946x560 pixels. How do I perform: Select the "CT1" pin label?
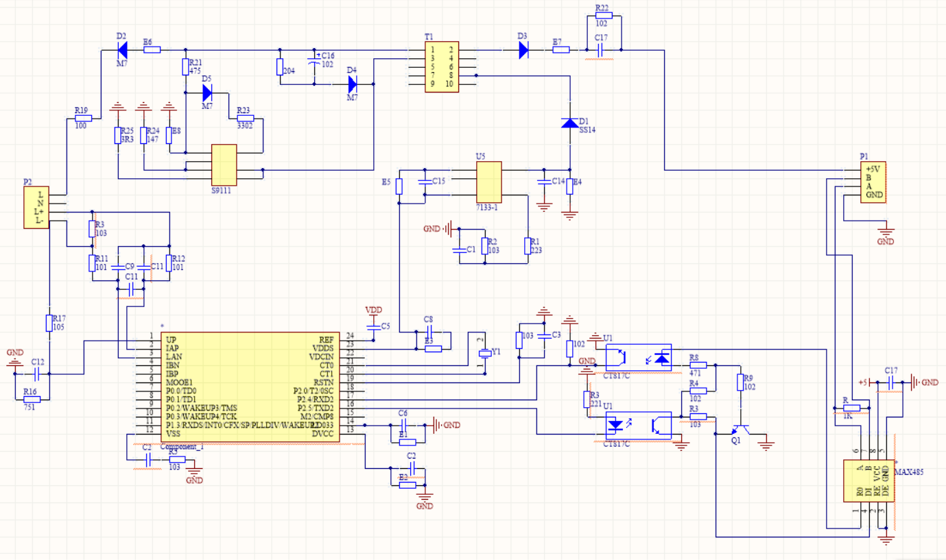pos(326,374)
